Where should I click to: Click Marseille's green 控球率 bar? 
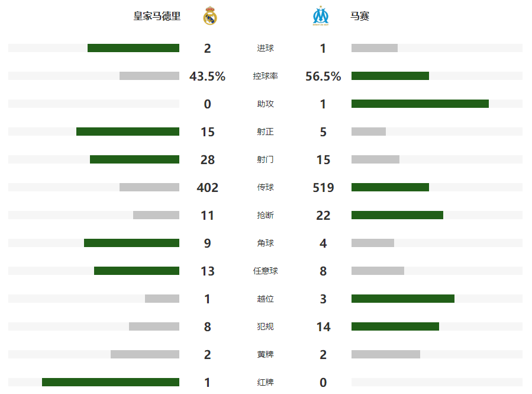point(390,76)
